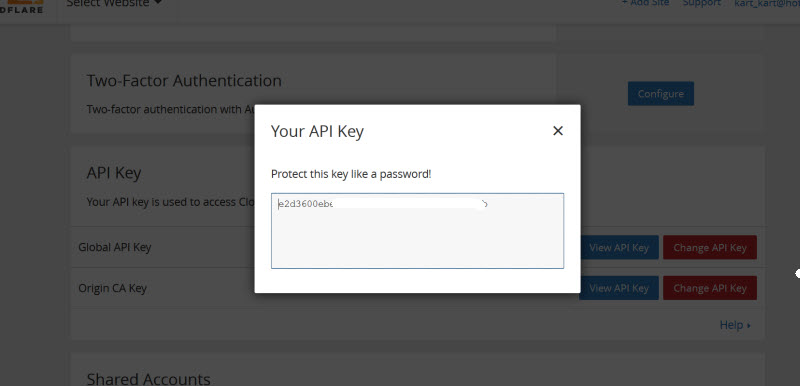Click the 'Protect this key' warning text
Screen dimensions: 800x386
click(351, 174)
